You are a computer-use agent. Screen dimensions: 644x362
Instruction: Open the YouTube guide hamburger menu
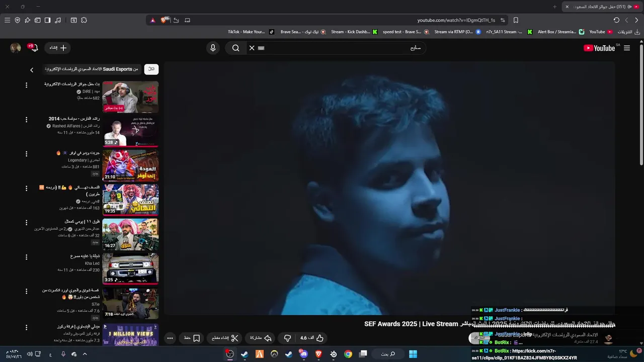[627, 48]
